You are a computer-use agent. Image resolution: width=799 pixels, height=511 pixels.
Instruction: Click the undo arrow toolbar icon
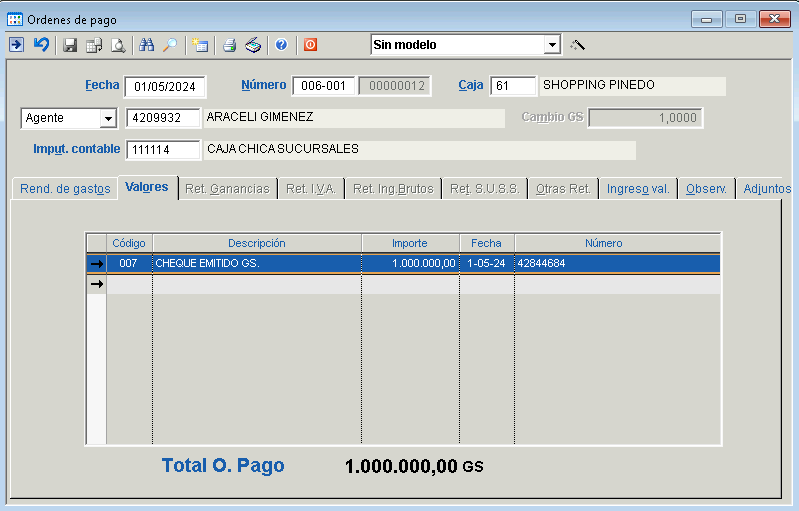coord(41,45)
